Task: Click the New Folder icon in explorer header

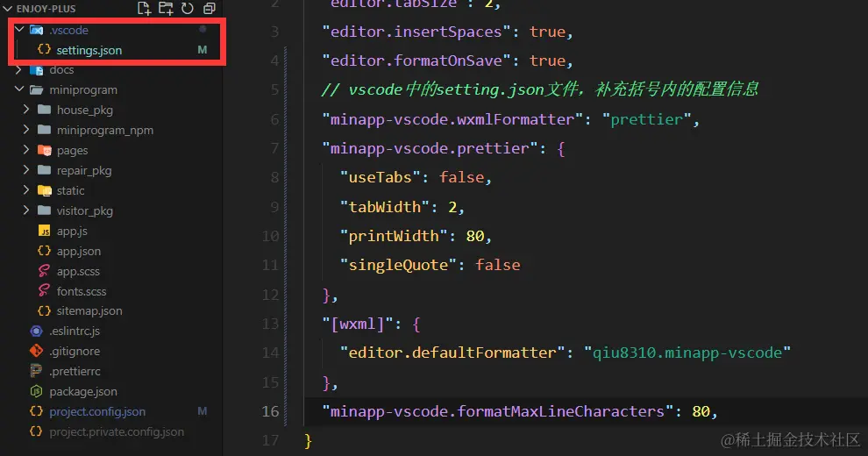Action: (166, 8)
